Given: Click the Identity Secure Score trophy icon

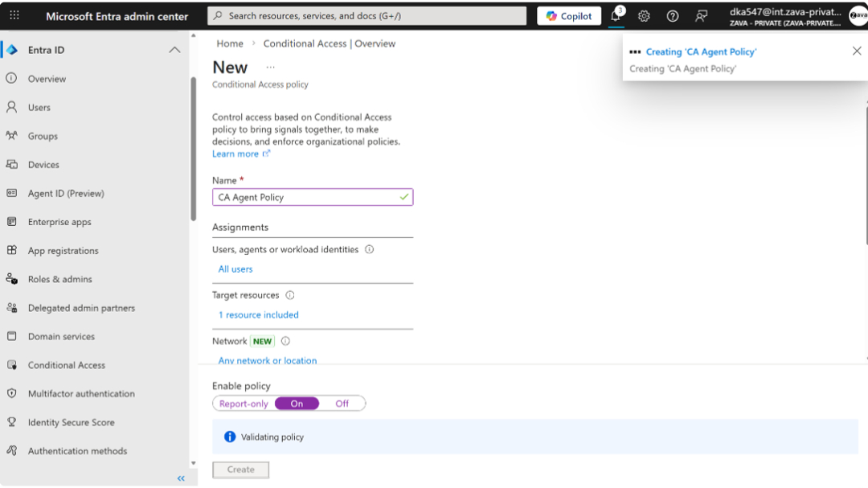Looking at the screenshot, I should pyautogui.click(x=11, y=422).
